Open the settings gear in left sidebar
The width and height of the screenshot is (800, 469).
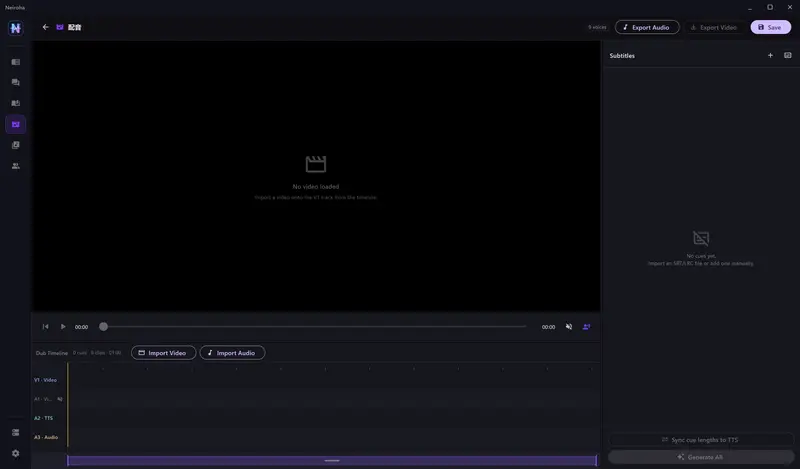click(16, 453)
